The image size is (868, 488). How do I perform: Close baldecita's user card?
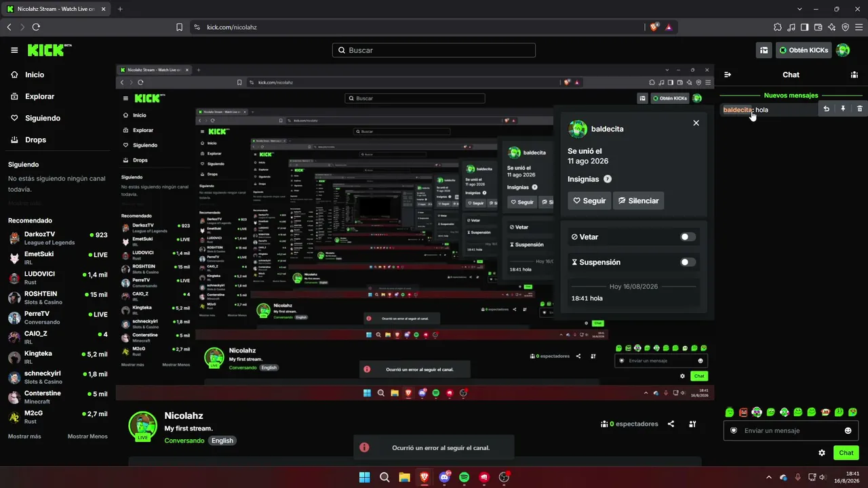click(x=696, y=123)
